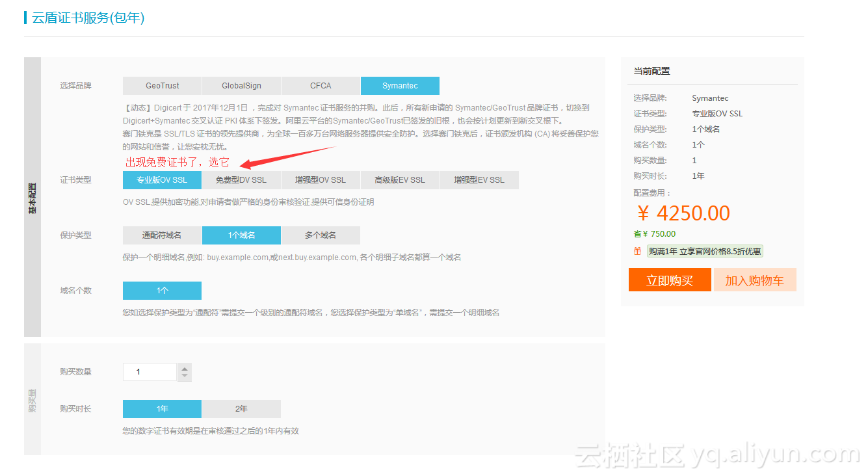The width and height of the screenshot is (868, 476).
Task: Click the 基本配置 section side tab
Action: pos(33,197)
